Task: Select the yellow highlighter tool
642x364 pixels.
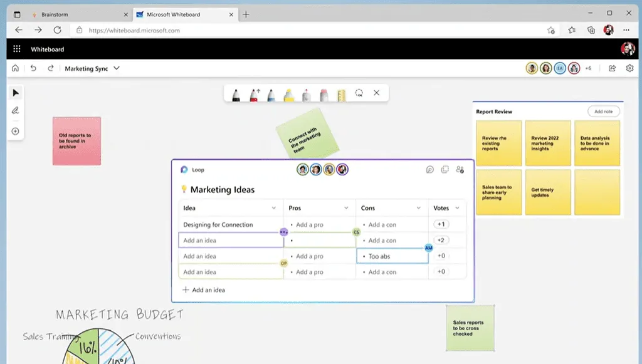Action: 288,93
